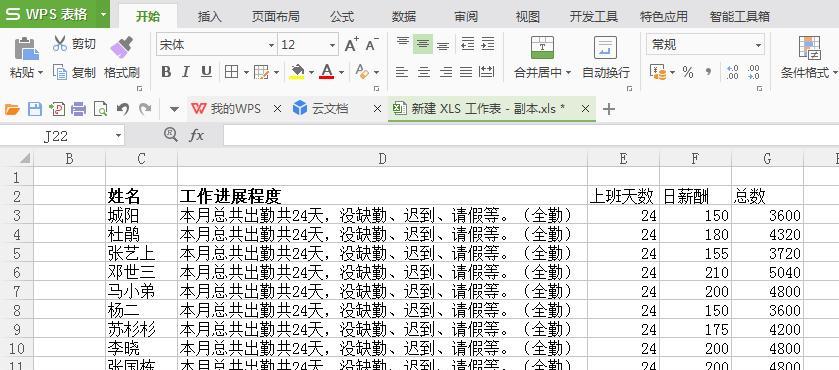839x370 pixels.
Task: Expand quick access toolbar customize arrow
Action: 174,110
